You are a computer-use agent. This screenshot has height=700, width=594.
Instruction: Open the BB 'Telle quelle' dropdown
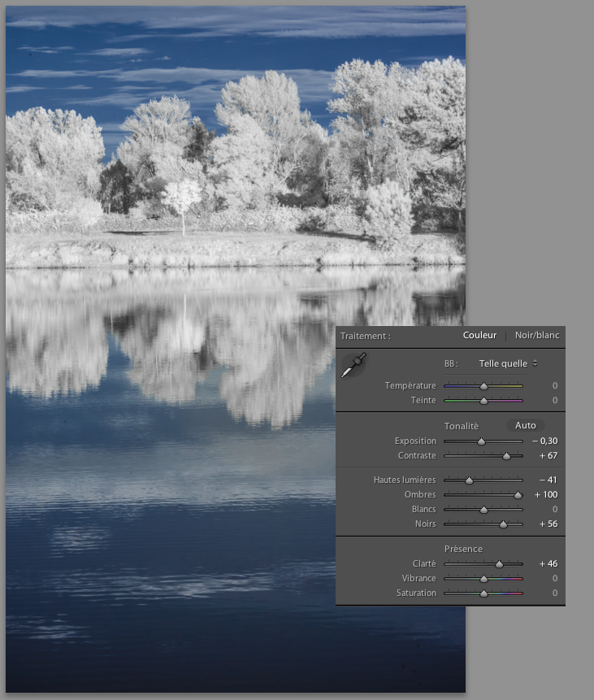pos(509,363)
